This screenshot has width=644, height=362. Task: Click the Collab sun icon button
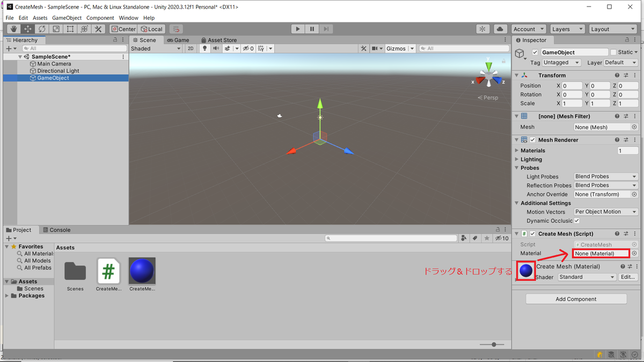[x=482, y=29]
